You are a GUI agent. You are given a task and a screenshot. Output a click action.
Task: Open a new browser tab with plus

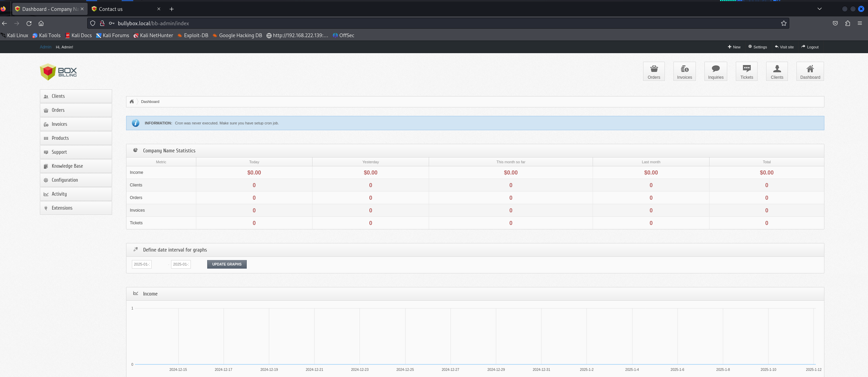tap(171, 9)
